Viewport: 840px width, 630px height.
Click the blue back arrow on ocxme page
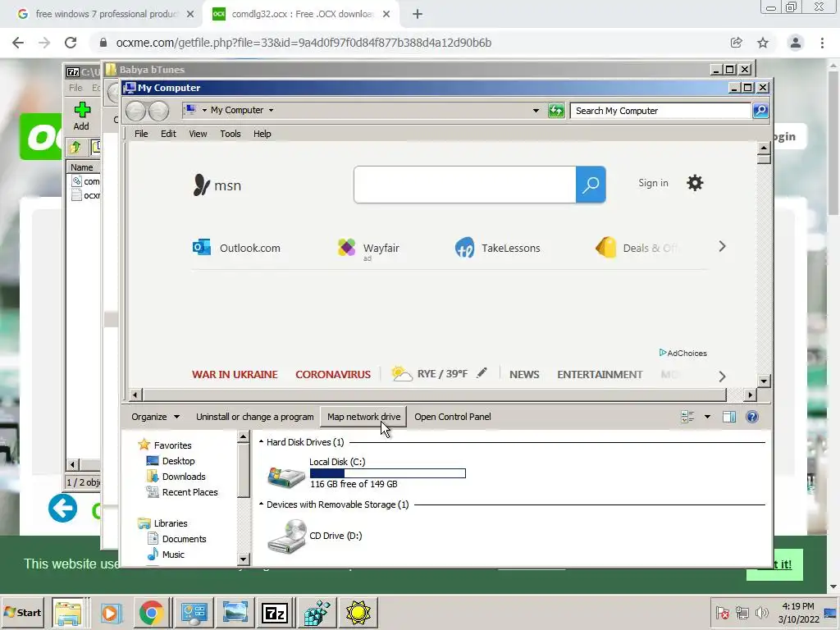(x=62, y=509)
